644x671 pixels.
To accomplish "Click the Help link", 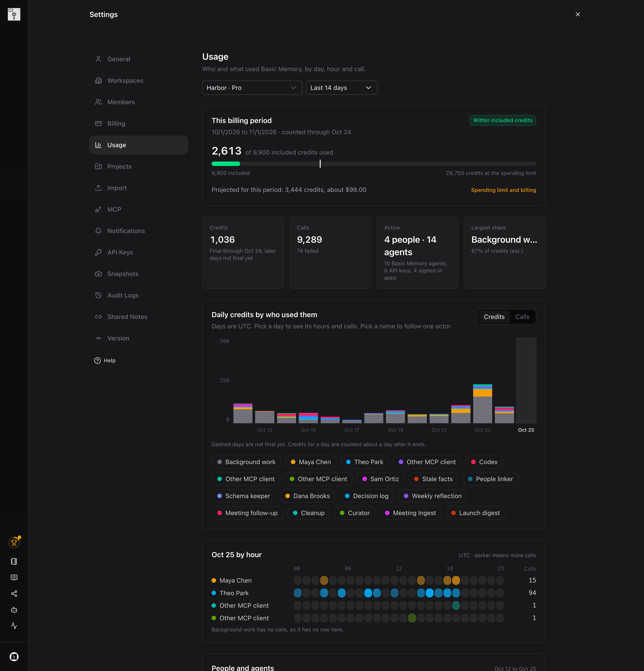I will 105,361.
